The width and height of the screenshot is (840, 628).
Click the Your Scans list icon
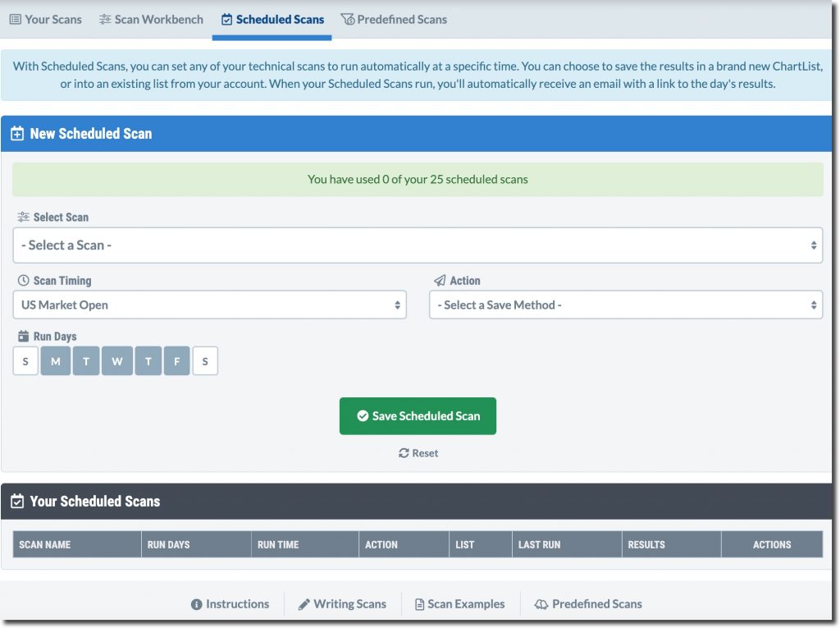coord(16,20)
